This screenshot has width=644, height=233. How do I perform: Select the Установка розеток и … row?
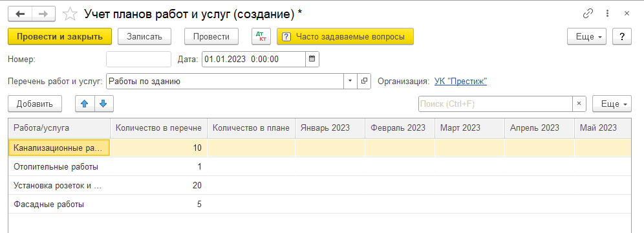[320, 185]
